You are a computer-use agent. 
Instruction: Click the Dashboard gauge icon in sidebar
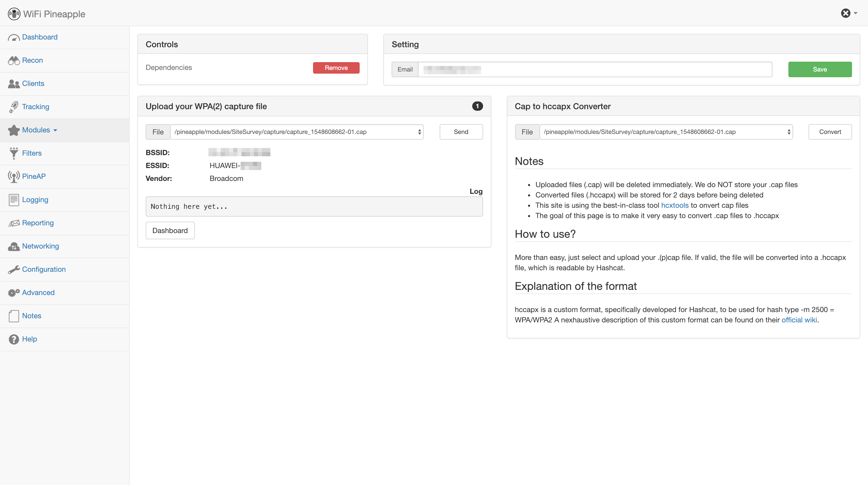tap(14, 37)
